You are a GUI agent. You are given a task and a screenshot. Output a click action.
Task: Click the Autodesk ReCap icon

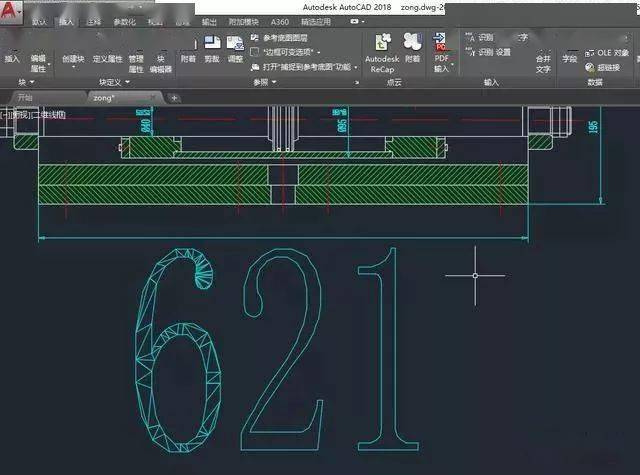pyautogui.click(x=382, y=42)
